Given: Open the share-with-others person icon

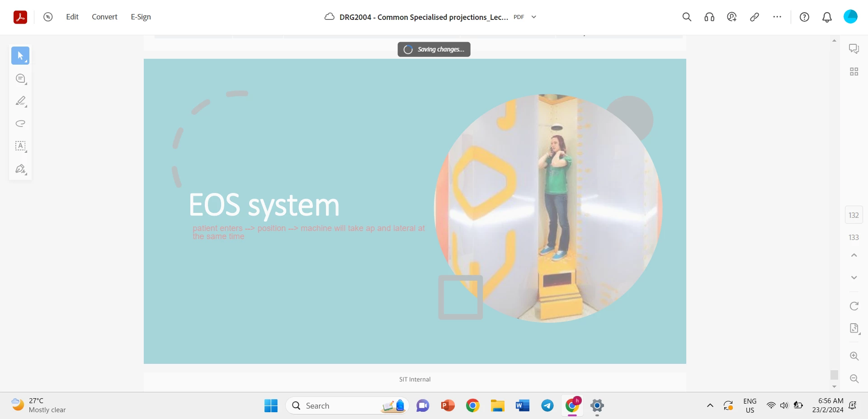Looking at the screenshot, I should pos(732,17).
